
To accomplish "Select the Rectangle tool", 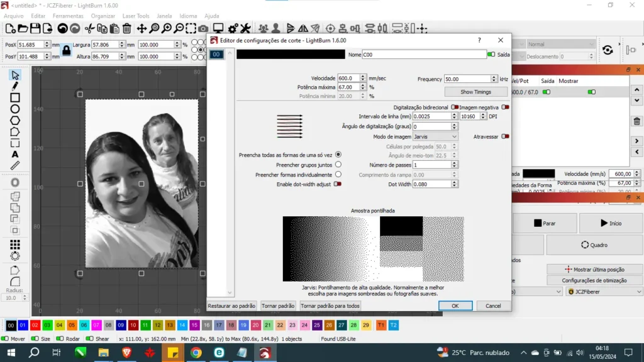I will coord(15,97).
